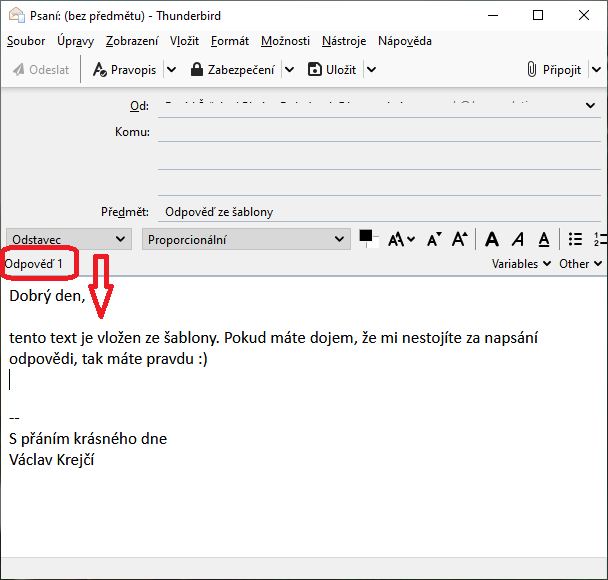Open the Proporcionální font dropdown
Screen dimensions: 608x580
tap(246, 239)
